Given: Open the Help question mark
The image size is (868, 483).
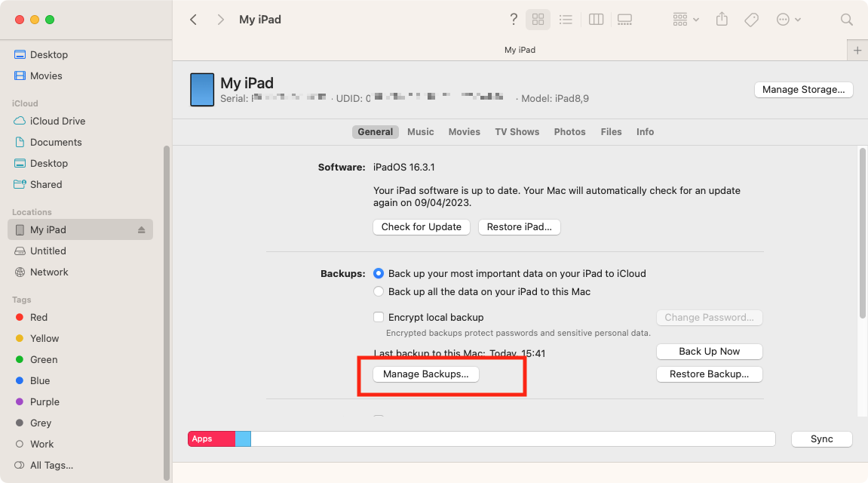Looking at the screenshot, I should coord(514,20).
